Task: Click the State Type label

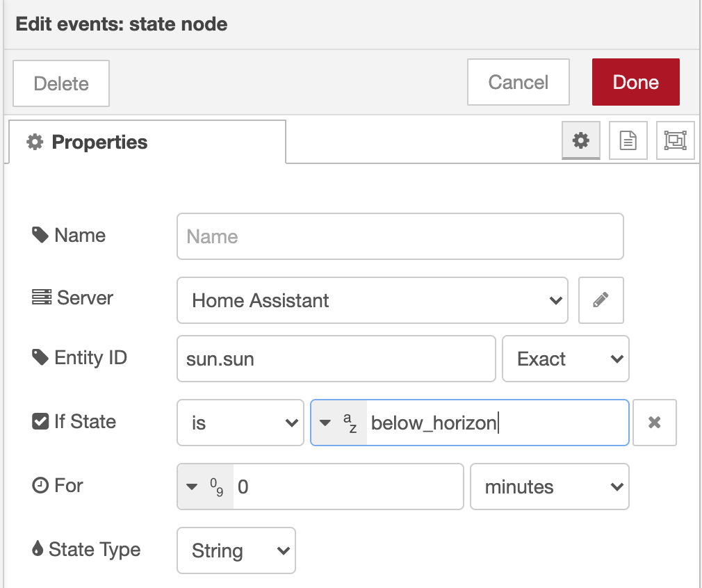Action: (x=95, y=549)
